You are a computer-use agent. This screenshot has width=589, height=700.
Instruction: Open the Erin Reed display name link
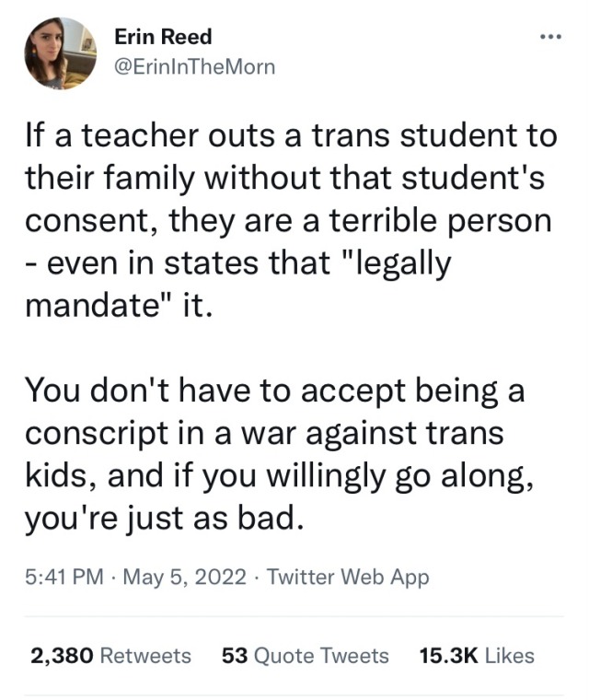coord(163,37)
